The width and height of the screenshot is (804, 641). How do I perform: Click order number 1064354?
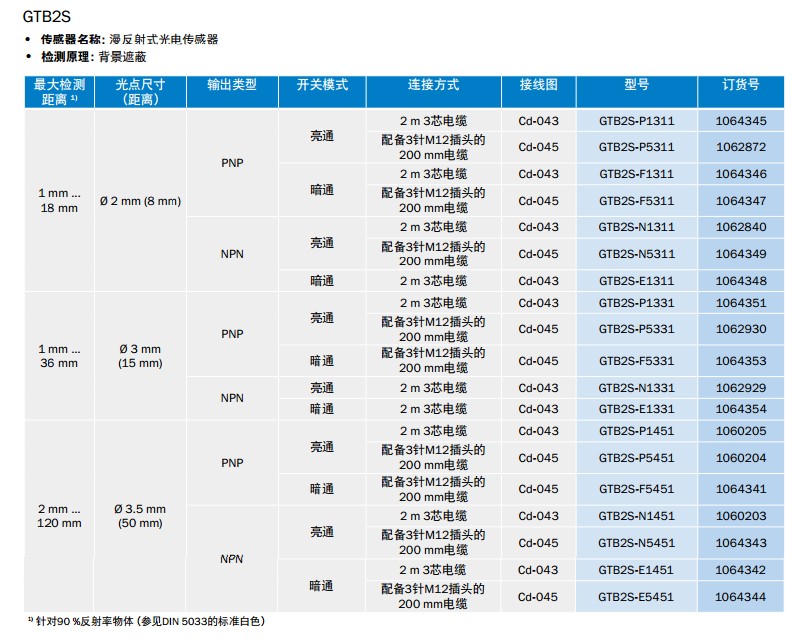tap(741, 409)
